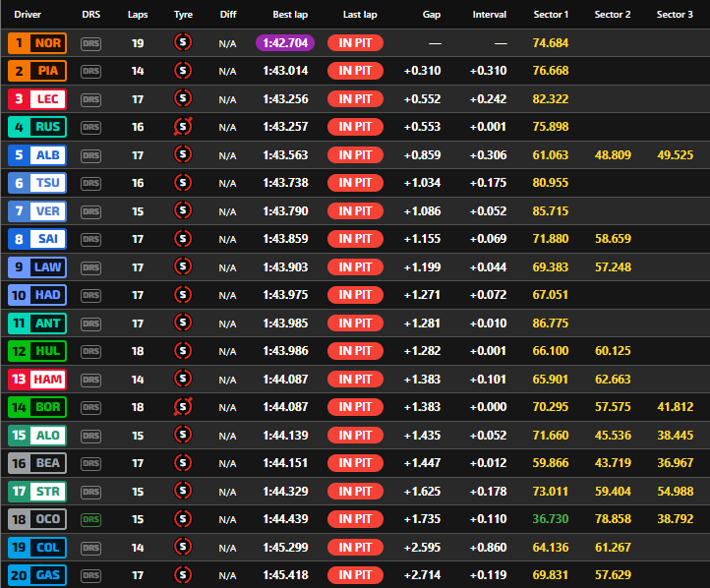
Task: Click the DRS indicator for PIA
Action: pos(90,71)
